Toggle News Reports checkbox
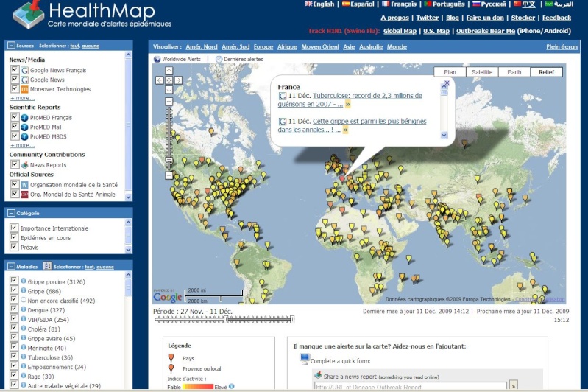 [x=15, y=164]
